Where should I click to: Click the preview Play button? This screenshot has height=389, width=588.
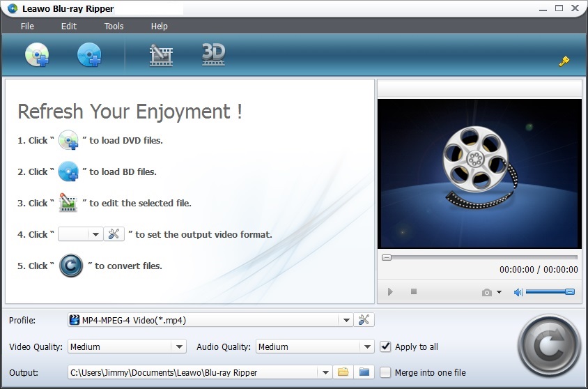(390, 292)
